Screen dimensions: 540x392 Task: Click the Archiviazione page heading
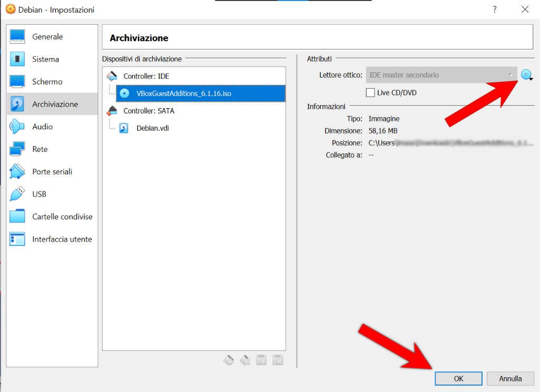click(x=139, y=38)
